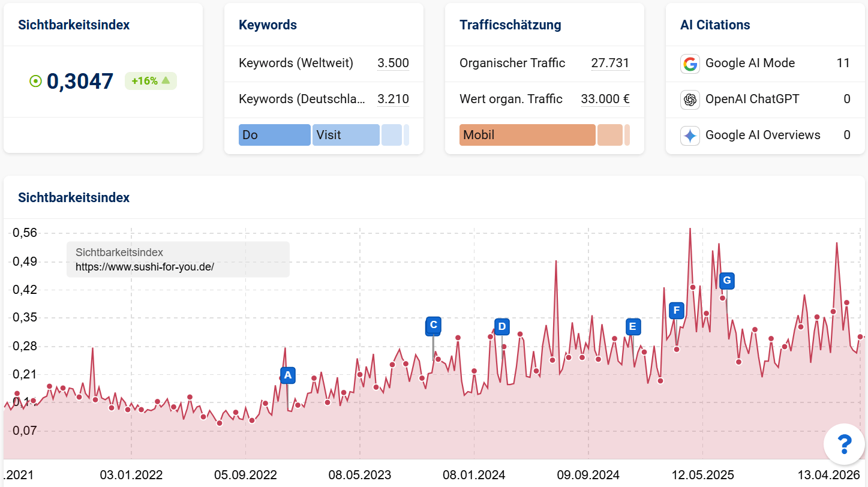Open the blue question mark help button
Image resolution: width=868 pixels, height=487 pixels.
(844, 444)
